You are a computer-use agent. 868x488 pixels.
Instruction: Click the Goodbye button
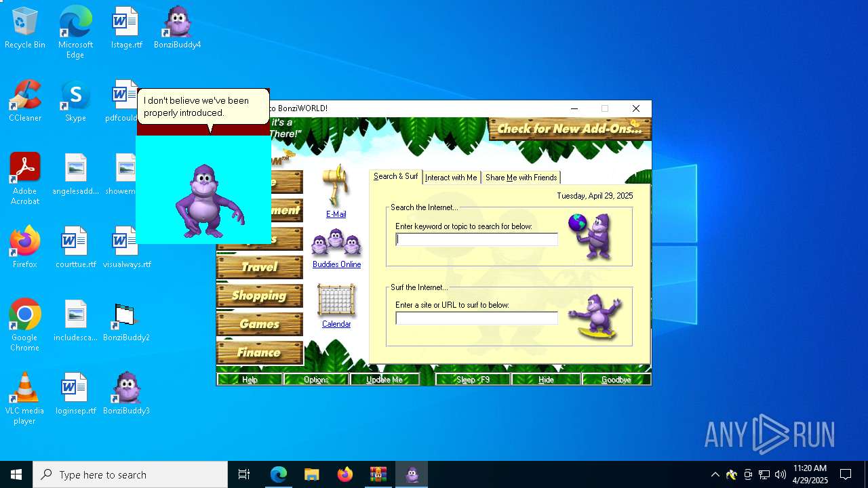tap(616, 380)
